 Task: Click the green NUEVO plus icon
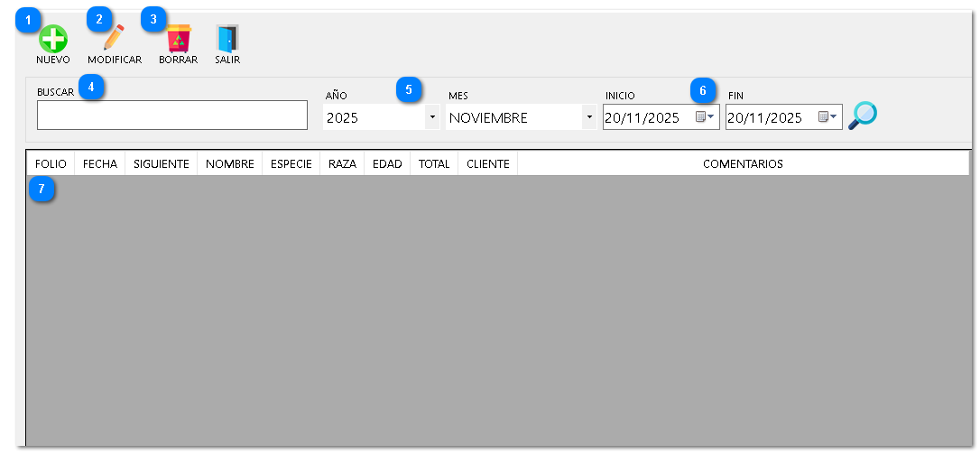pyautogui.click(x=52, y=39)
